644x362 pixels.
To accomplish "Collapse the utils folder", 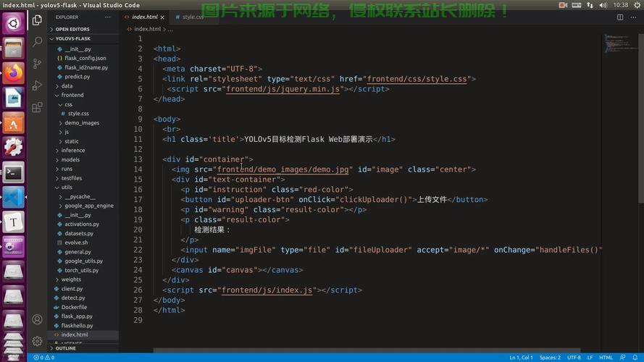I will pyautogui.click(x=67, y=188).
